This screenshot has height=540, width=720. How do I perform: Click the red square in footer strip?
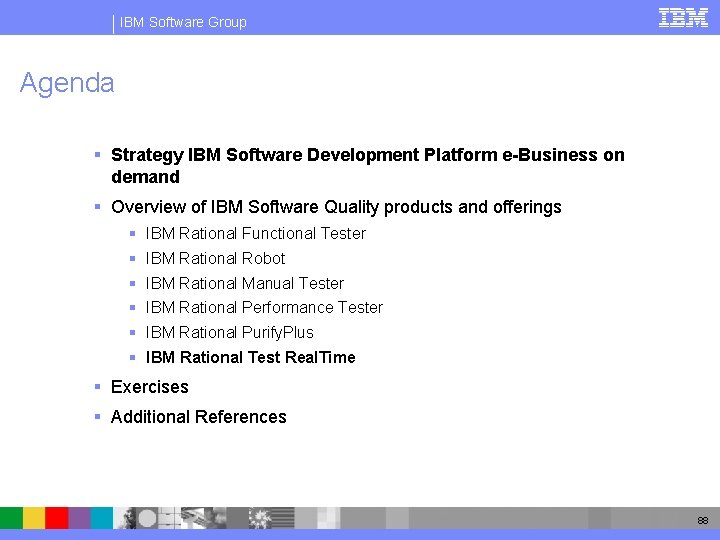click(56, 518)
